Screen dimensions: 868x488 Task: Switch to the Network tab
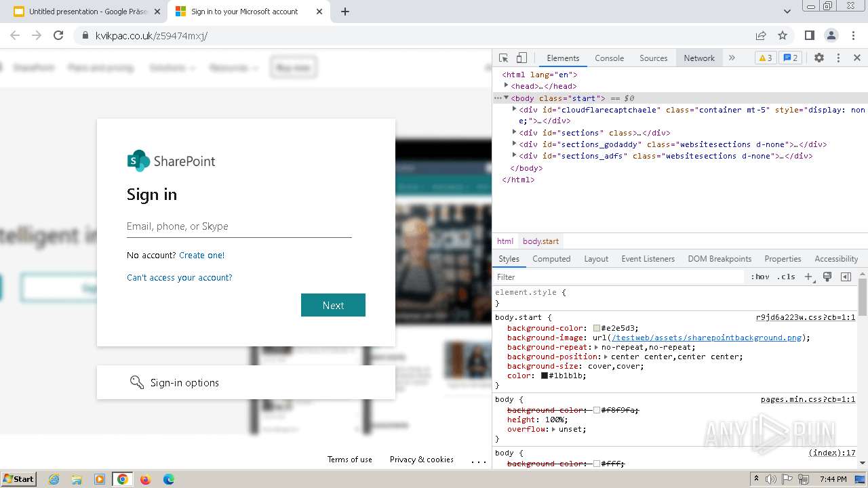(699, 58)
